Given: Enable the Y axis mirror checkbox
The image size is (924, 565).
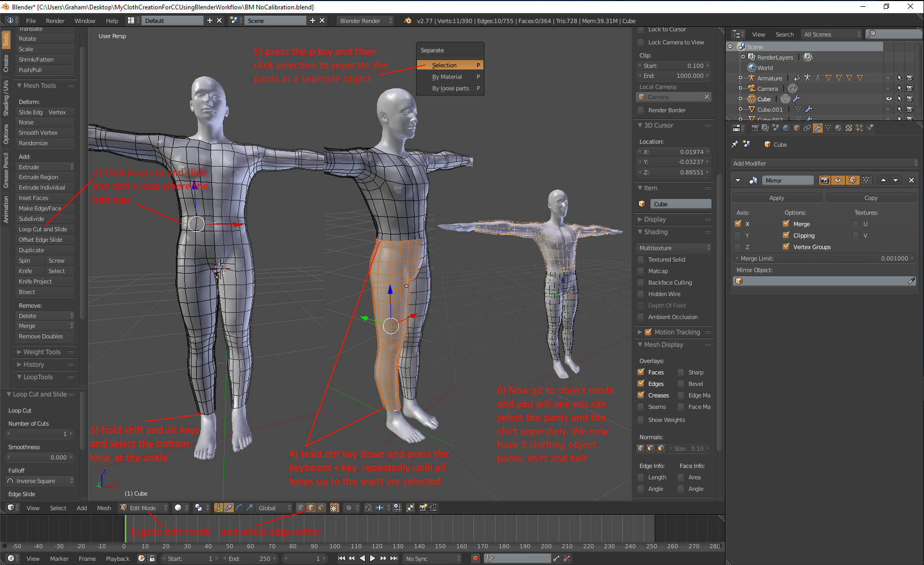Looking at the screenshot, I should coord(738,235).
